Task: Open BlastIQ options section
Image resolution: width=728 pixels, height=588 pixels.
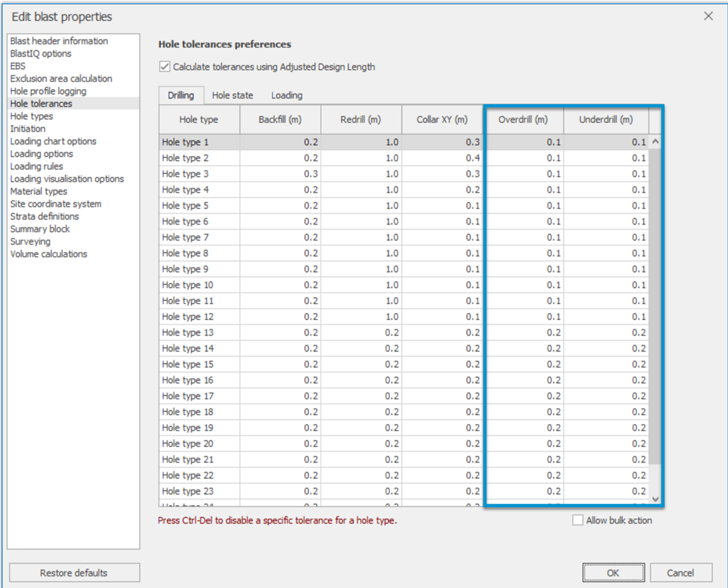Action: click(x=73, y=53)
